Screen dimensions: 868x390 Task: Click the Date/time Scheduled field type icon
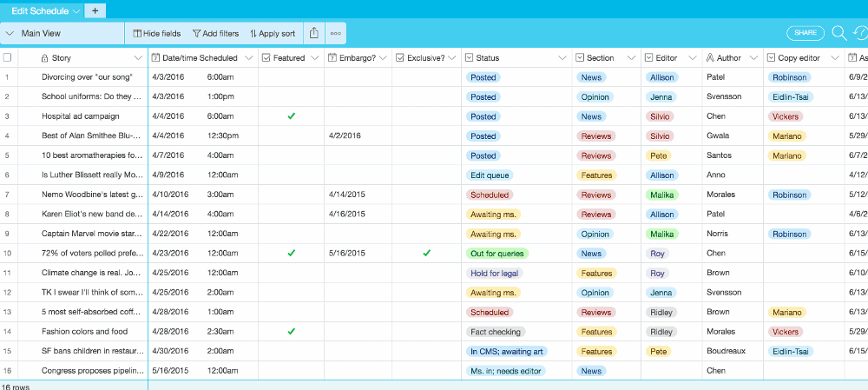(x=155, y=57)
